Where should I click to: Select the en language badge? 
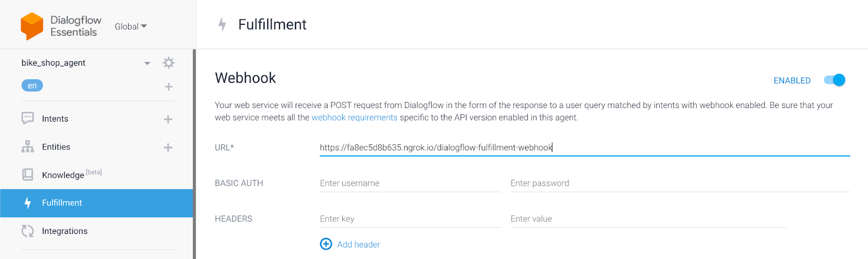pyautogui.click(x=32, y=86)
